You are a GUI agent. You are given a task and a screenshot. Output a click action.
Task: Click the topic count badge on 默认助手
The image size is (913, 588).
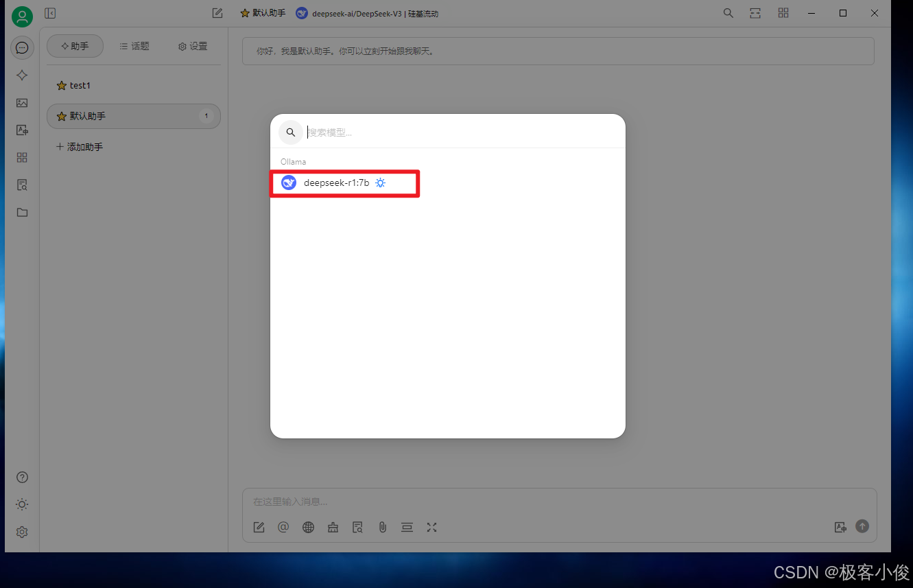coord(206,116)
